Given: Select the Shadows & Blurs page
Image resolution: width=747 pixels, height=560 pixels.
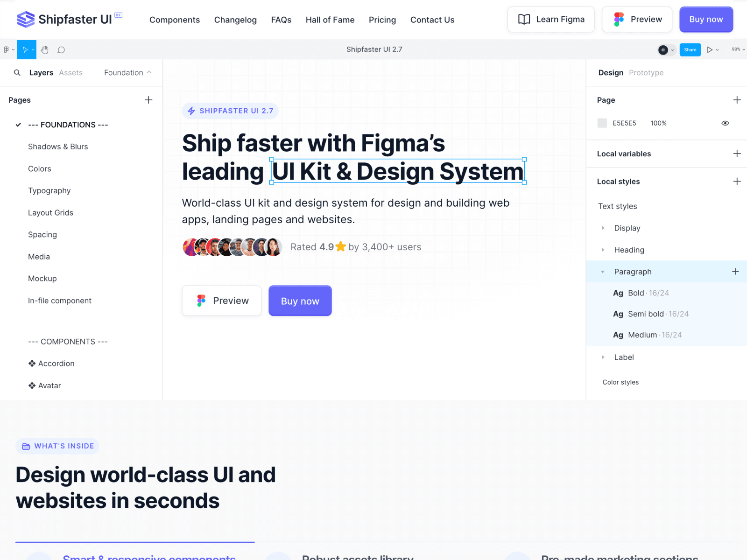Looking at the screenshot, I should click(x=58, y=147).
